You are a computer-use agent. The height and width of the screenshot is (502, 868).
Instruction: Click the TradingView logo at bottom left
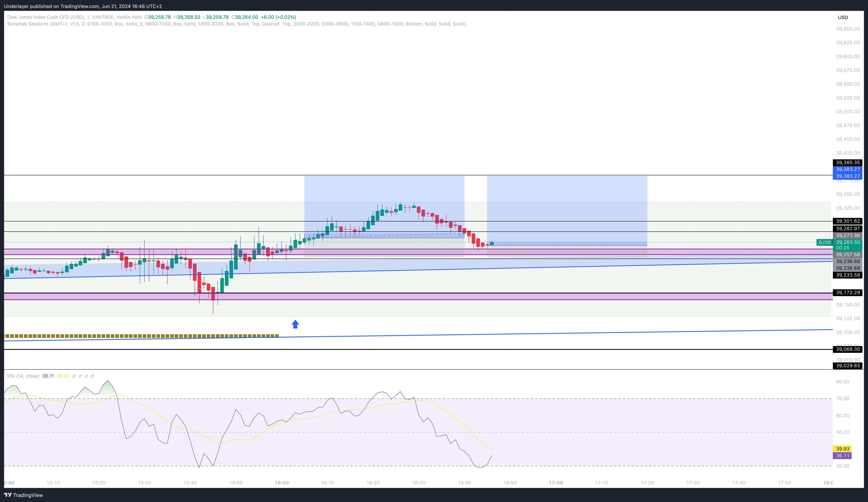coord(23,495)
